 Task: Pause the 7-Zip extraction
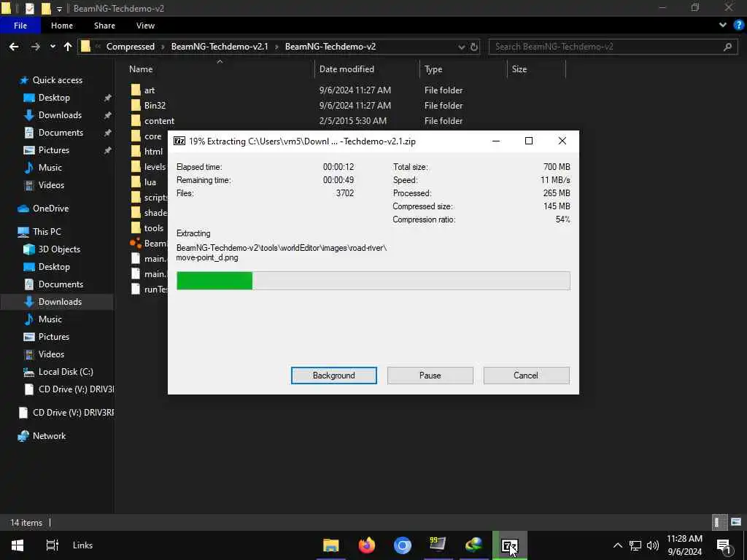coord(430,376)
